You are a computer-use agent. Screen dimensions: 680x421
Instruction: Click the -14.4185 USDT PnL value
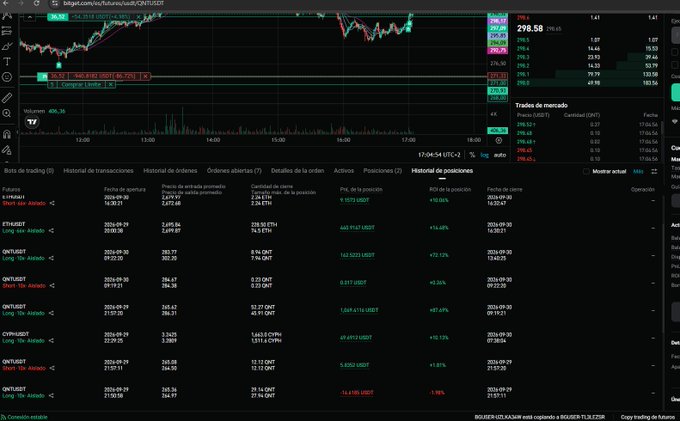click(356, 393)
